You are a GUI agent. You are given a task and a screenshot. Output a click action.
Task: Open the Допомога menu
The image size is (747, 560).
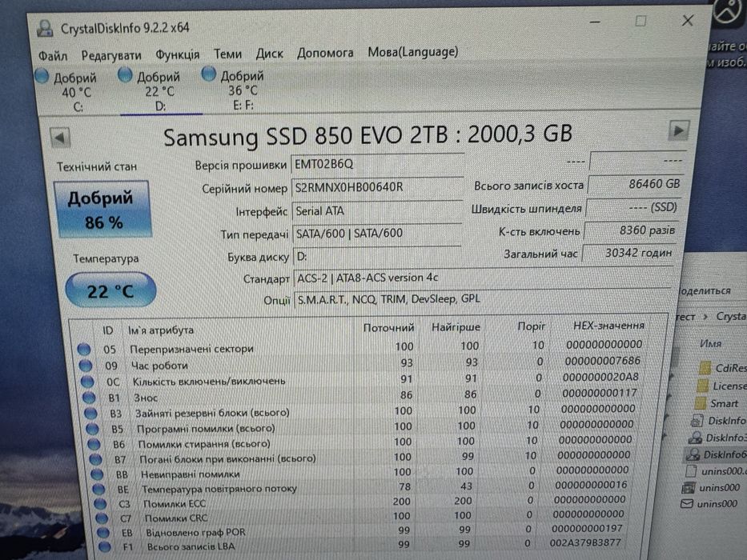(x=325, y=52)
